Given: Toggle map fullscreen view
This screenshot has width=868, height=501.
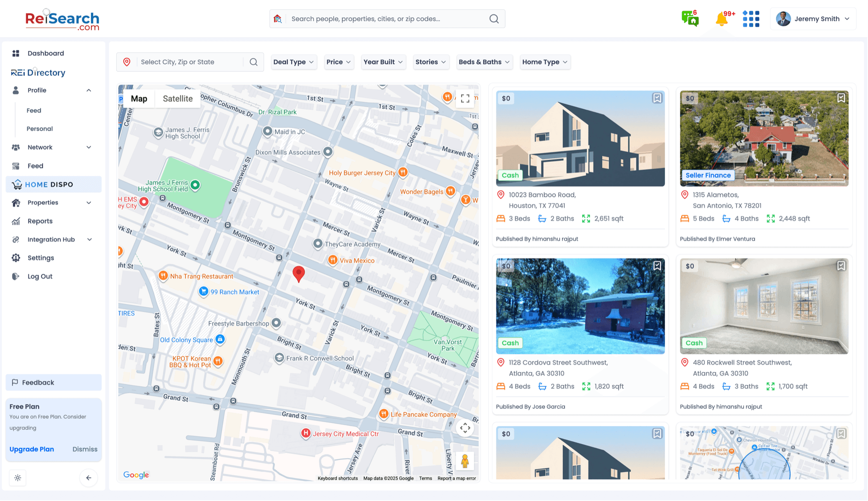Looking at the screenshot, I should (465, 98).
